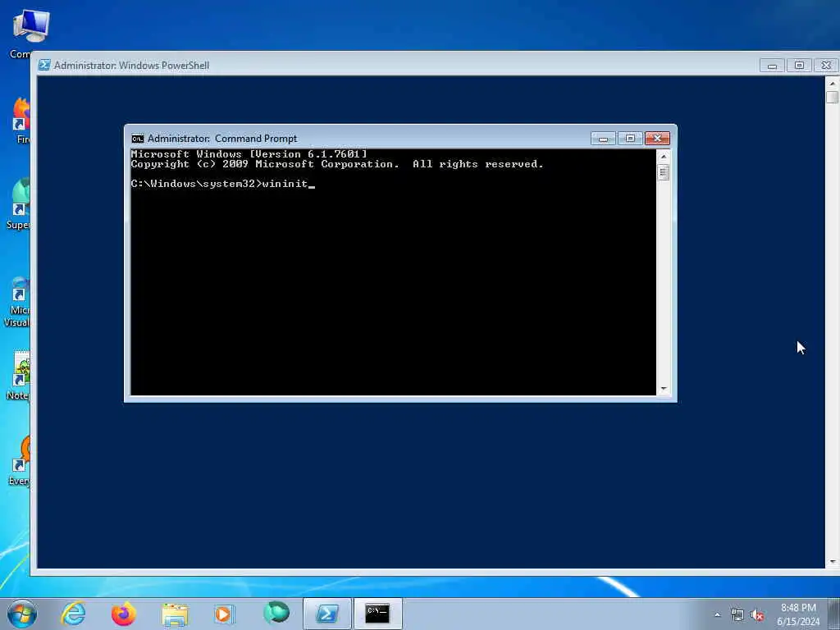
Task: Click the Command Prompt title bar icon
Action: coord(138,139)
